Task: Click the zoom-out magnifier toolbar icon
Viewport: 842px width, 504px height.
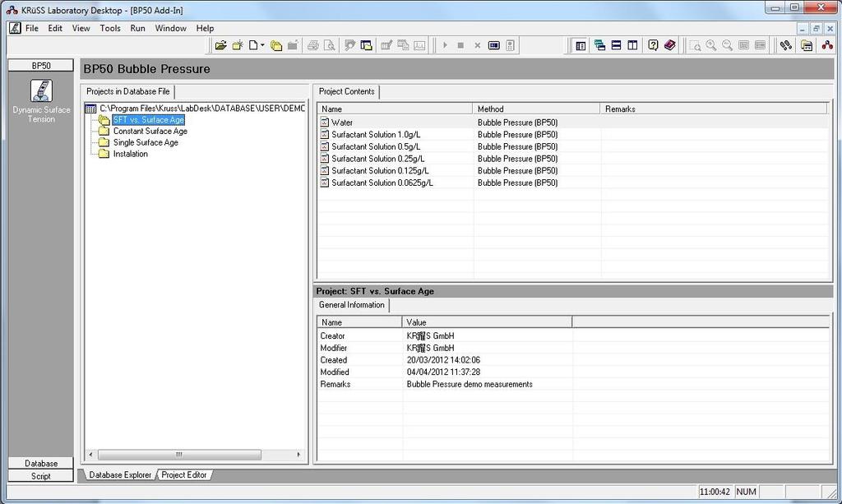Action: click(727, 45)
